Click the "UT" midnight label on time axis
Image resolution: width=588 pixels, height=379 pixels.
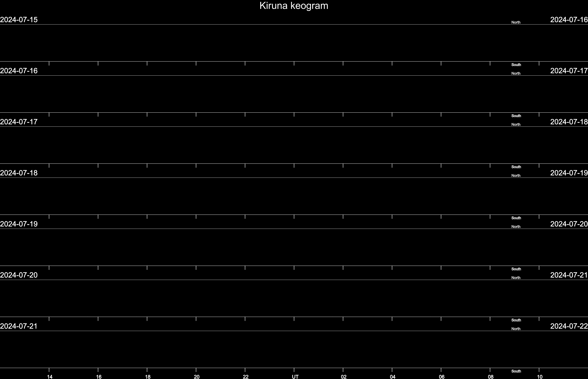click(x=295, y=377)
